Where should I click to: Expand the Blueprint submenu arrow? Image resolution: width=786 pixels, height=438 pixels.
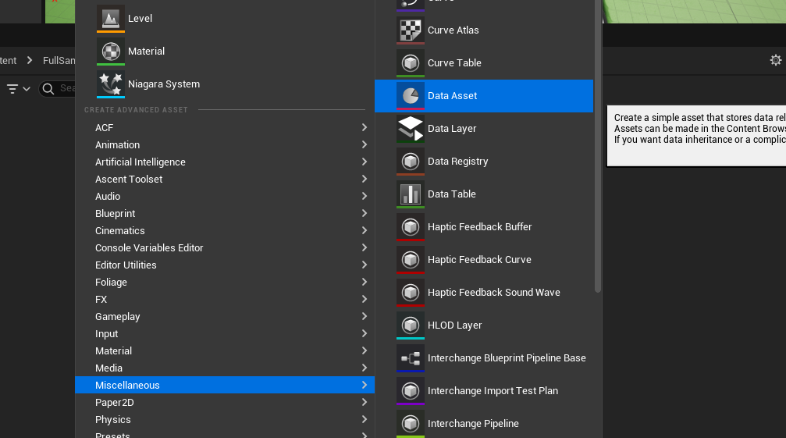click(x=364, y=214)
